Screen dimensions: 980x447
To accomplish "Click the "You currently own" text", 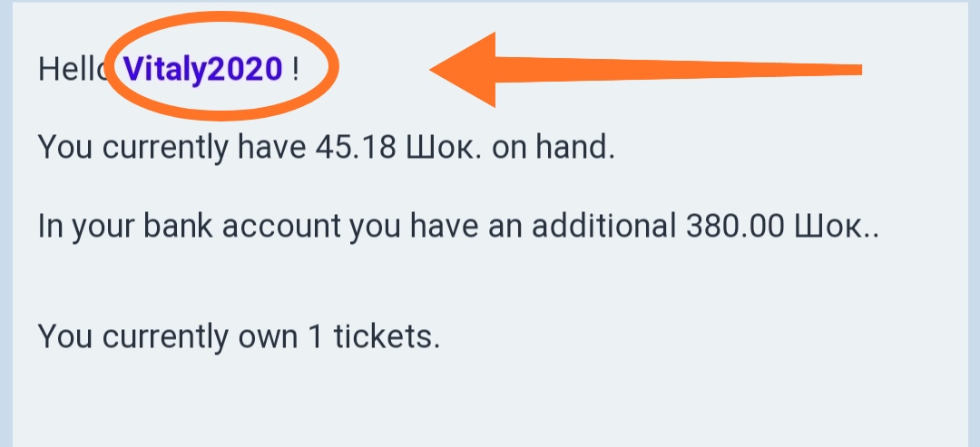I will [x=167, y=336].
